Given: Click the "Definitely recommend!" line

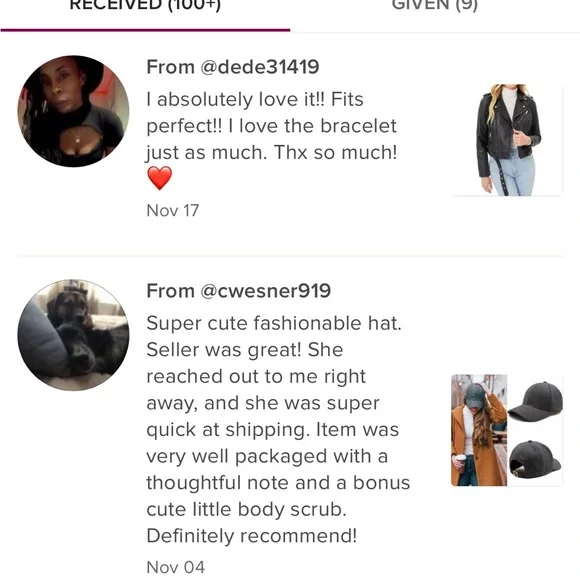Looking at the screenshot, I should pos(252,536).
